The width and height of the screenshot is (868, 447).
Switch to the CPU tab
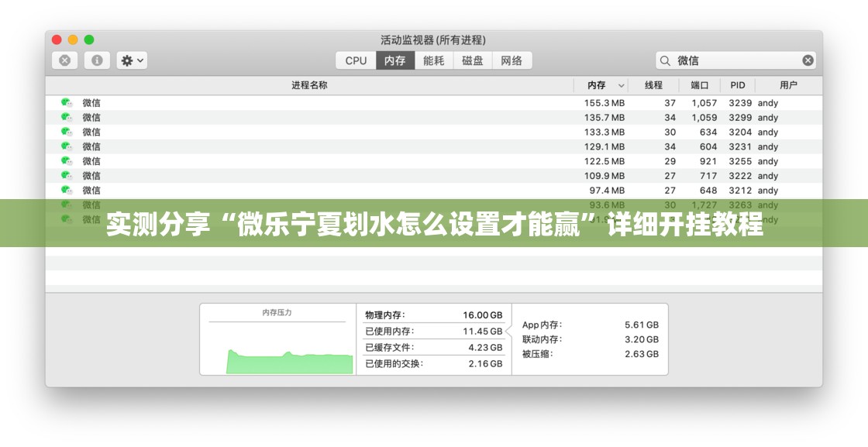(x=356, y=60)
